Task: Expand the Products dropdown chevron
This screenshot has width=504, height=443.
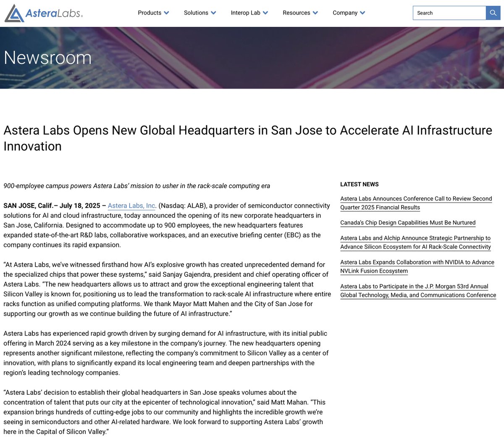Action: [166, 13]
